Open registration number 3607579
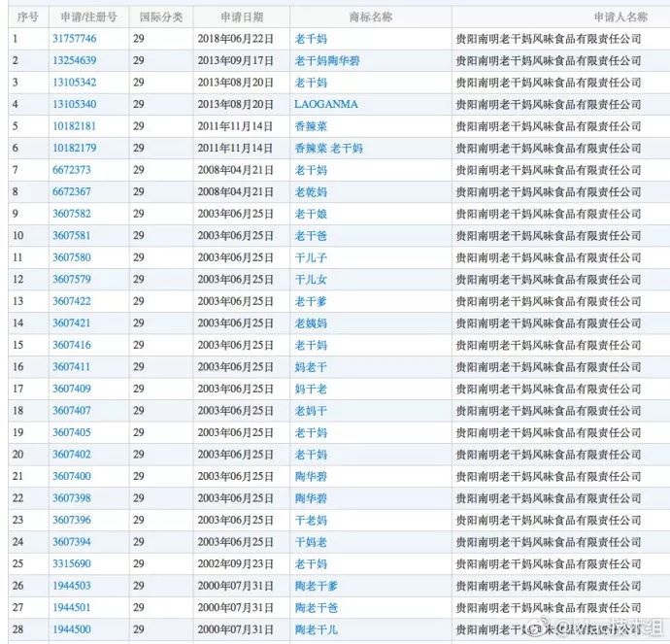Screen dimensions: 670x644 (x=72, y=279)
